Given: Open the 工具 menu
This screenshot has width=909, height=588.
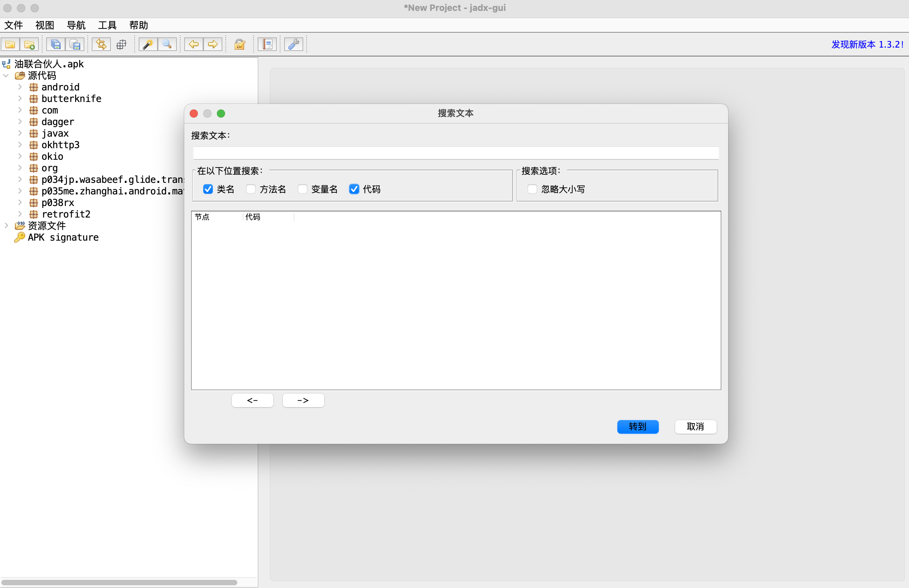Looking at the screenshot, I should [107, 25].
